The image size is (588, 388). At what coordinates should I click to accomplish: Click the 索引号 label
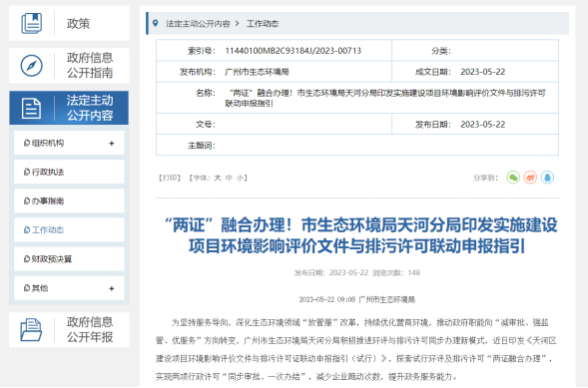[x=202, y=51]
